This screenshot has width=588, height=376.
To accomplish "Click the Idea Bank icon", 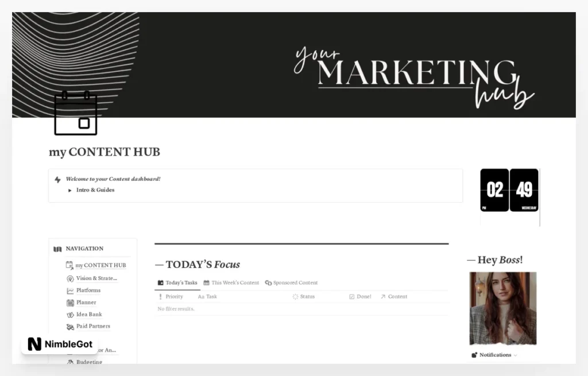I will pyautogui.click(x=69, y=315).
